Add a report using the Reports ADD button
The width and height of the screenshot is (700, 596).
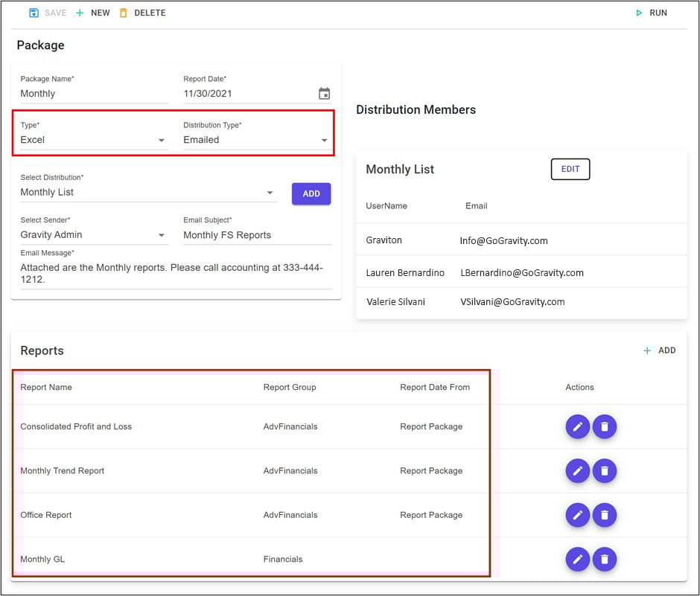coord(660,350)
